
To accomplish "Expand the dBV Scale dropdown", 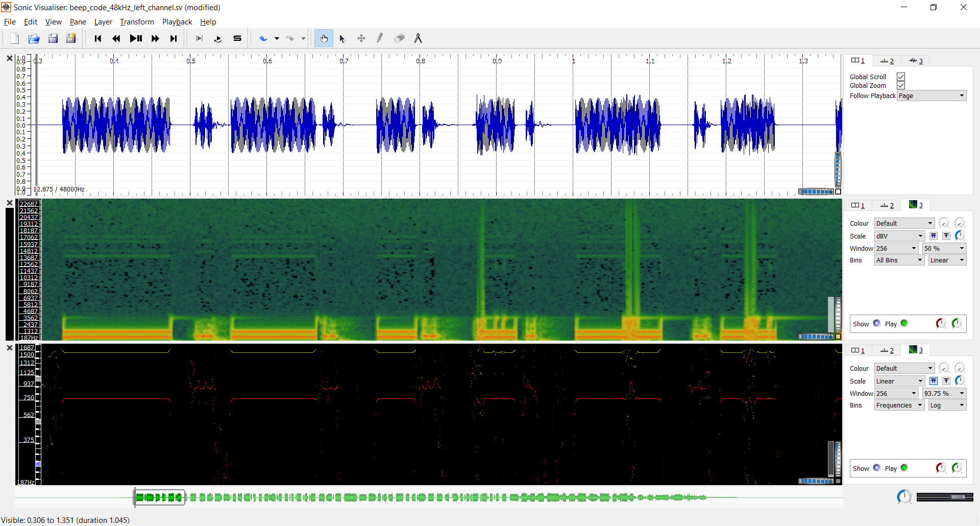I will pos(899,236).
